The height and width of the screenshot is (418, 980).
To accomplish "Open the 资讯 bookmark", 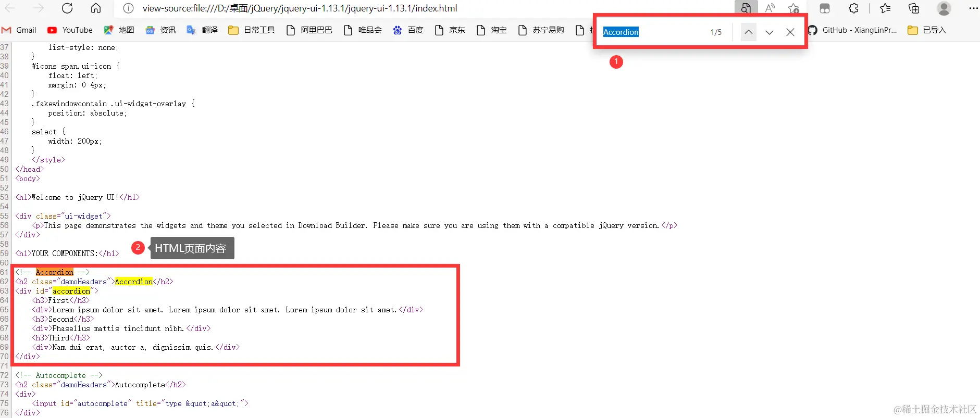I will 160,30.
